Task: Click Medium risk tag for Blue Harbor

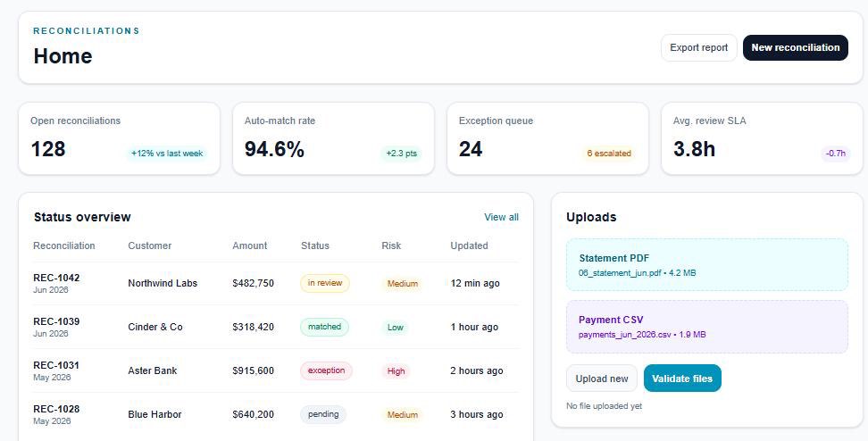Action: click(x=403, y=414)
